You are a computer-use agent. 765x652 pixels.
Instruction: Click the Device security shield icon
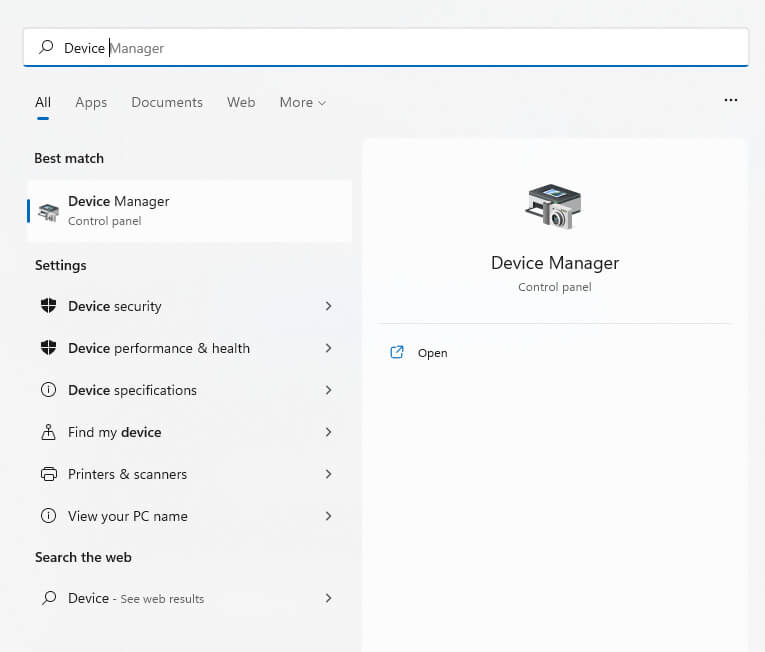click(x=48, y=306)
